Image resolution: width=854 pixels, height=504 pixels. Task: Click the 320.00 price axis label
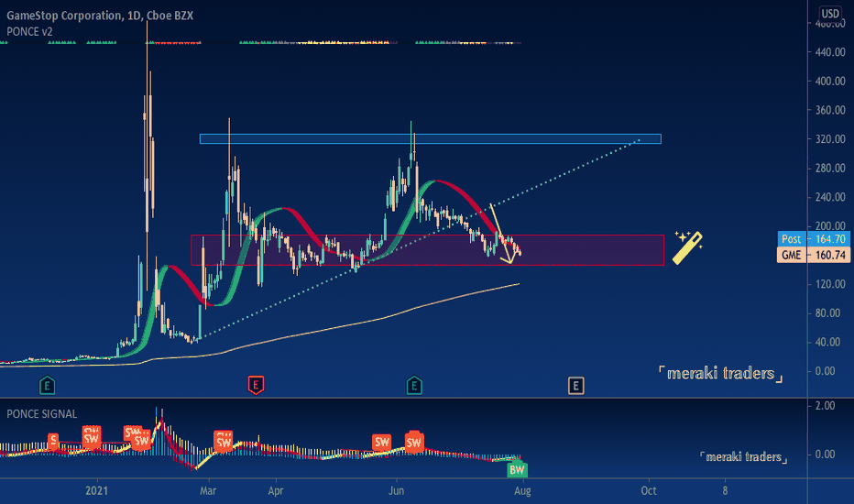coord(830,139)
